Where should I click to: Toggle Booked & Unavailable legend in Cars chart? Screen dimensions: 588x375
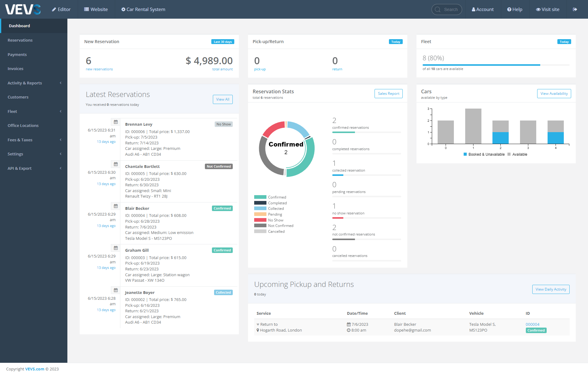tap(484, 154)
